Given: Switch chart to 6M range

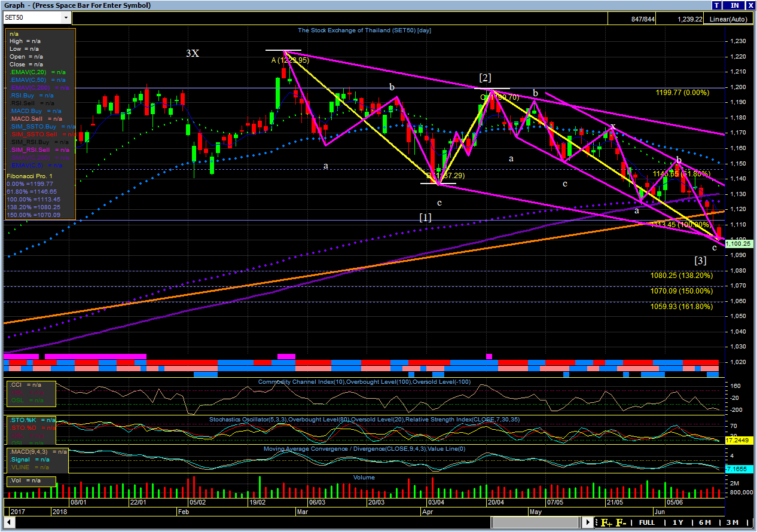Looking at the screenshot, I should 704,522.
